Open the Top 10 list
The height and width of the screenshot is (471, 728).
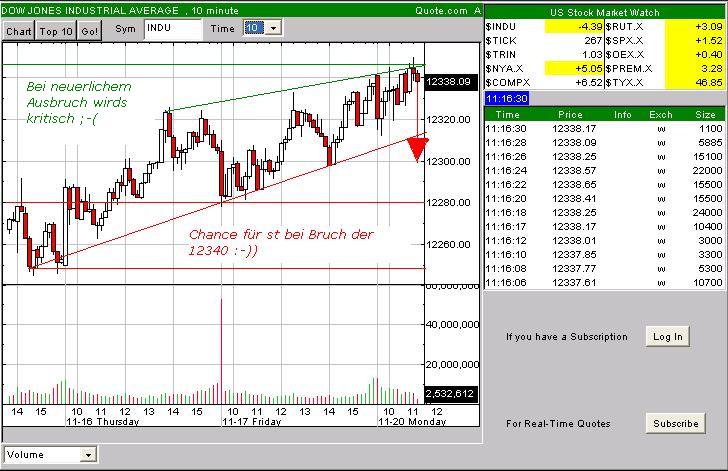click(56, 31)
